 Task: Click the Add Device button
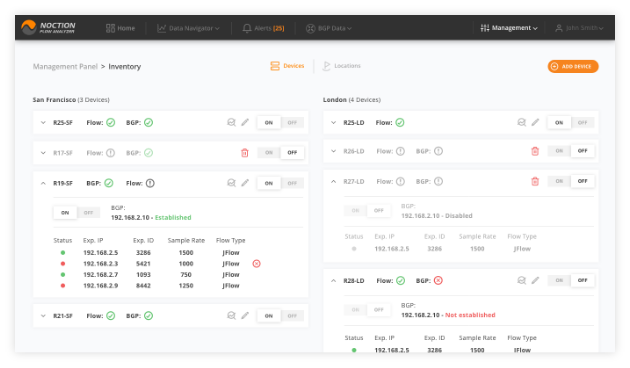[573, 66]
